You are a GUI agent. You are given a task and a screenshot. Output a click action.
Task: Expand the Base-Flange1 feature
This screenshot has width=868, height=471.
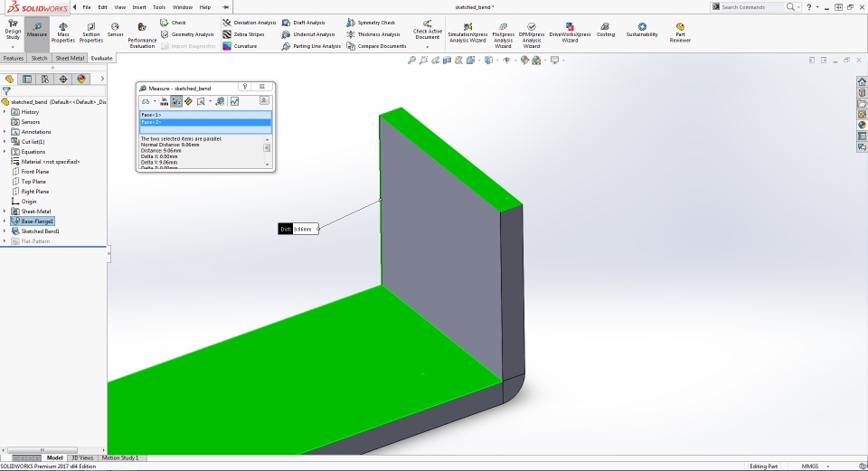(5, 221)
